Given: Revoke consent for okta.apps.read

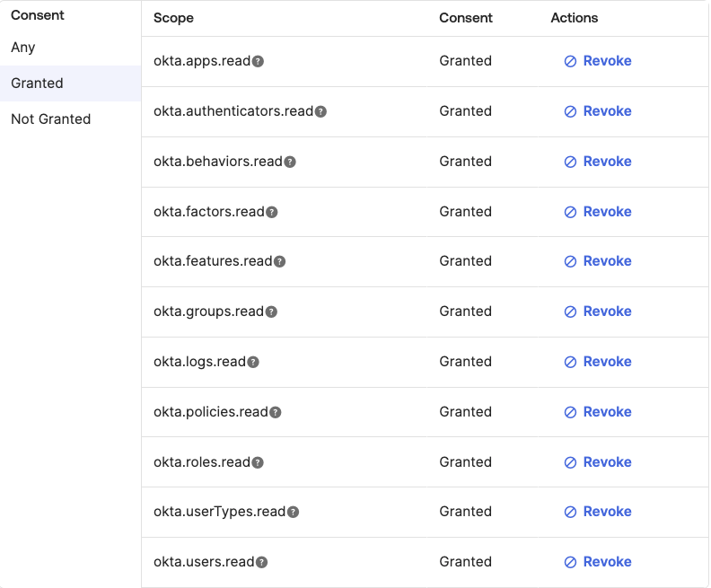Looking at the screenshot, I should [598, 61].
